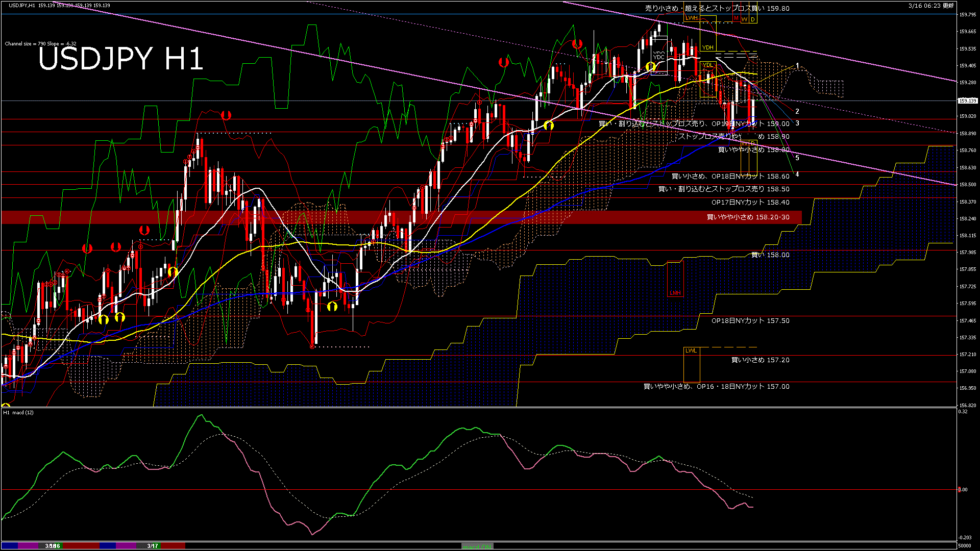Screen dimensions: 980x551
Task: Select projection line label number 1
Action: [x=797, y=66]
